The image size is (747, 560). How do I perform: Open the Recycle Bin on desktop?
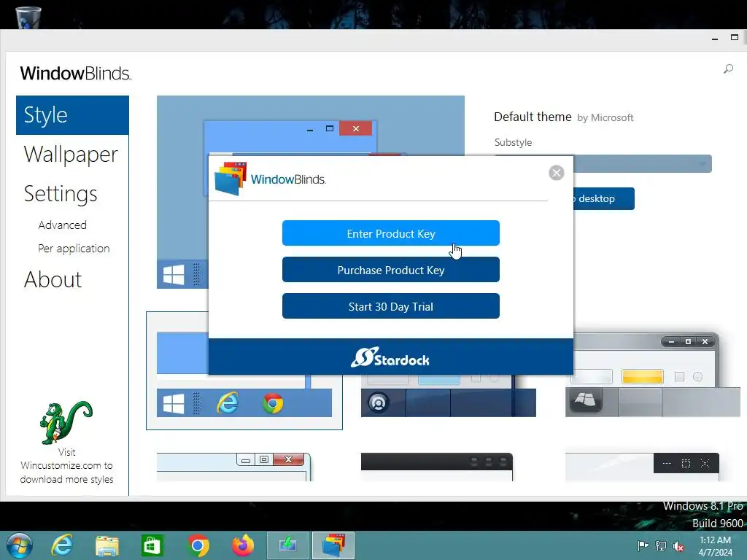[x=28, y=17]
